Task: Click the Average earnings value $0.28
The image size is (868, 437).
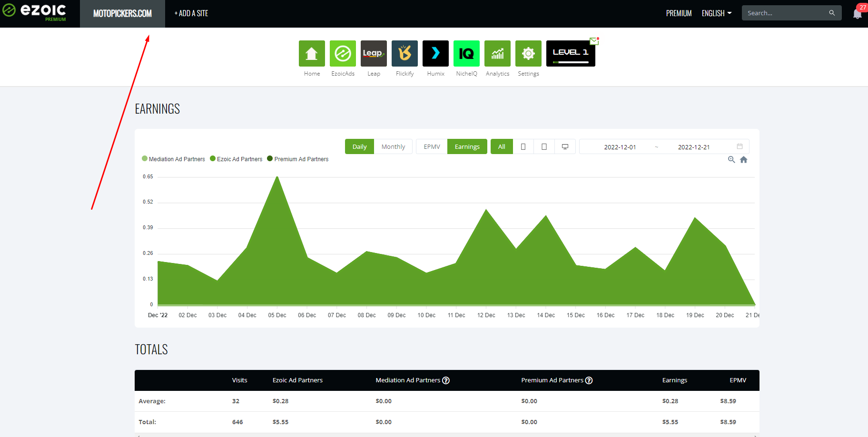Action: [x=670, y=401]
